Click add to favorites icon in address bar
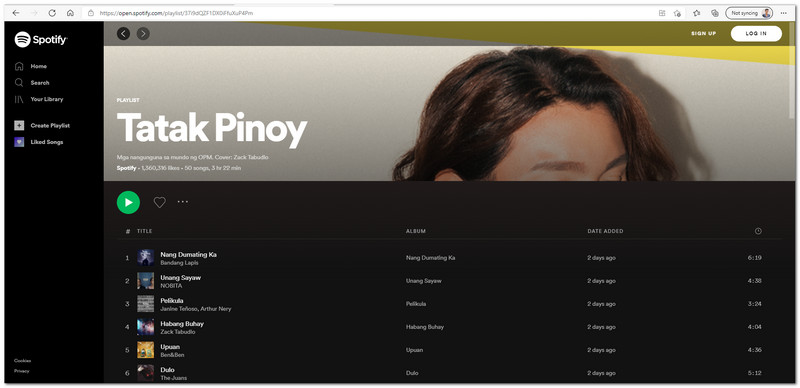The image size is (800, 388). (677, 13)
